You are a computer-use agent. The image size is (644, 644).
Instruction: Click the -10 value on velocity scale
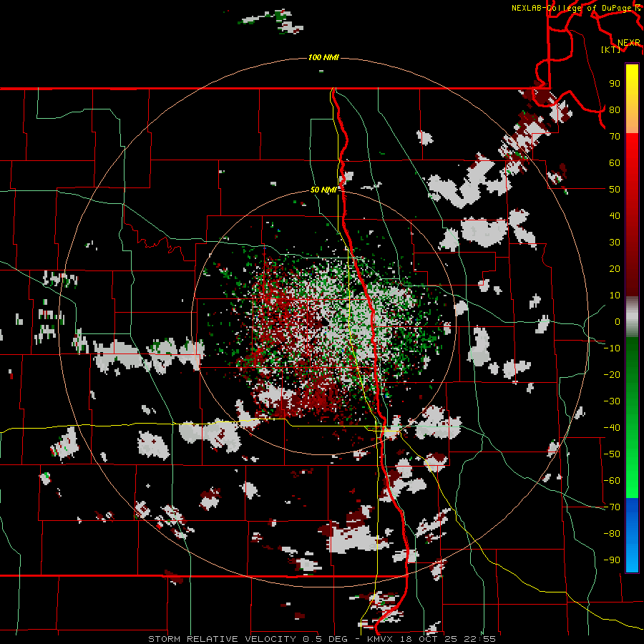pos(612,348)
